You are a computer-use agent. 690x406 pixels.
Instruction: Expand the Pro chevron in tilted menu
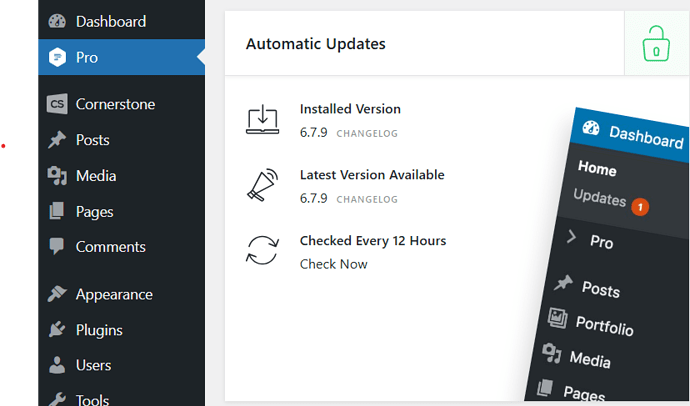572,237
